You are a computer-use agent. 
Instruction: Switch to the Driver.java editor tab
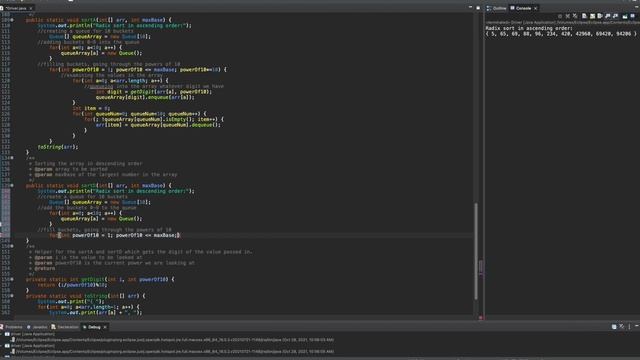tap(16, 8)
